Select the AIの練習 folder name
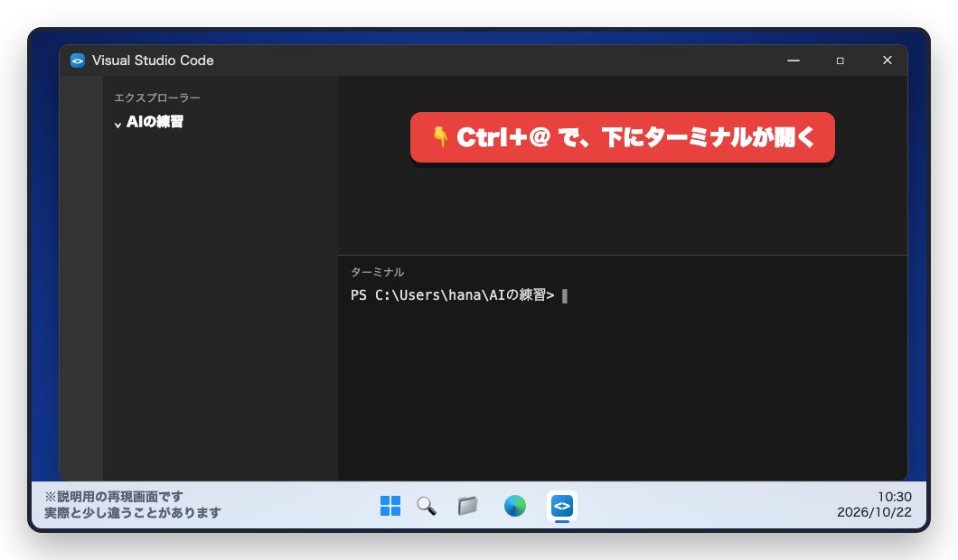 [155, 122]
